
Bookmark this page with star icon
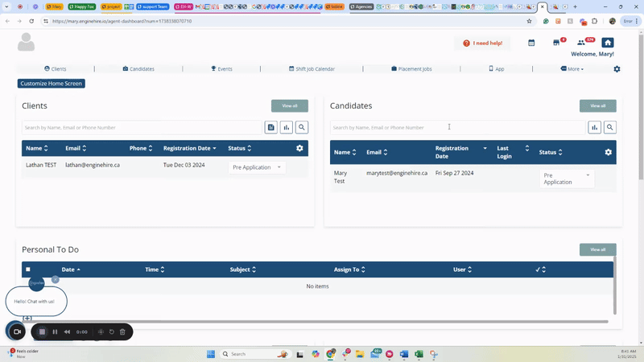point(529,21)
